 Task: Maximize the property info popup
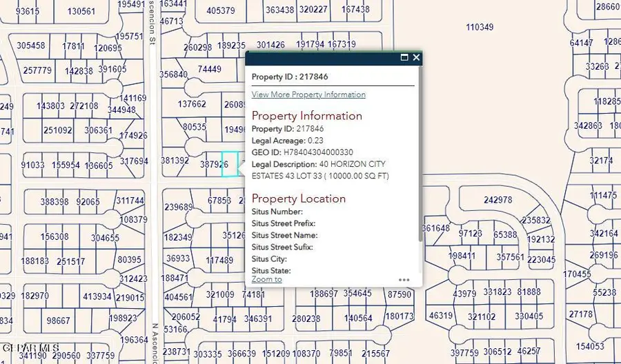404,57
